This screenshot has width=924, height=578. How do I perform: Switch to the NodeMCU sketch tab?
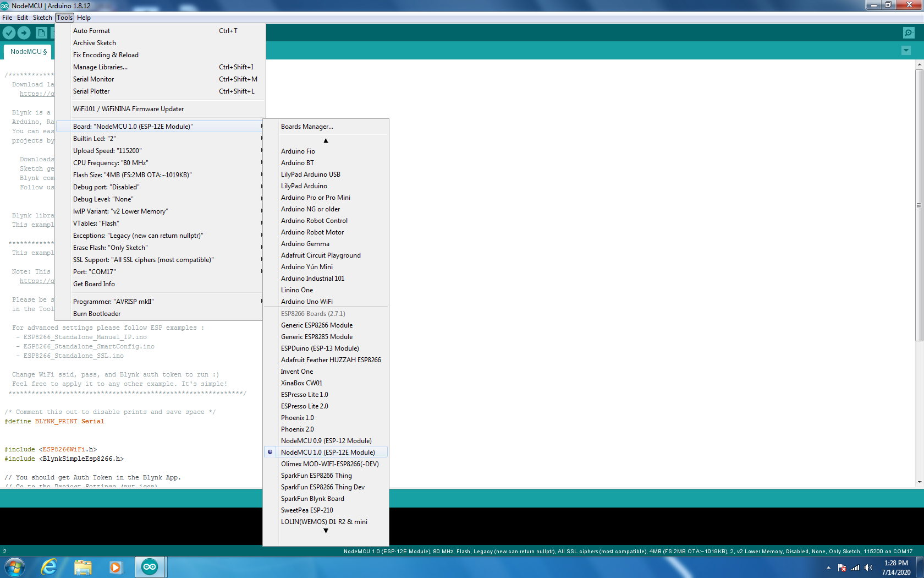point(28,52)
